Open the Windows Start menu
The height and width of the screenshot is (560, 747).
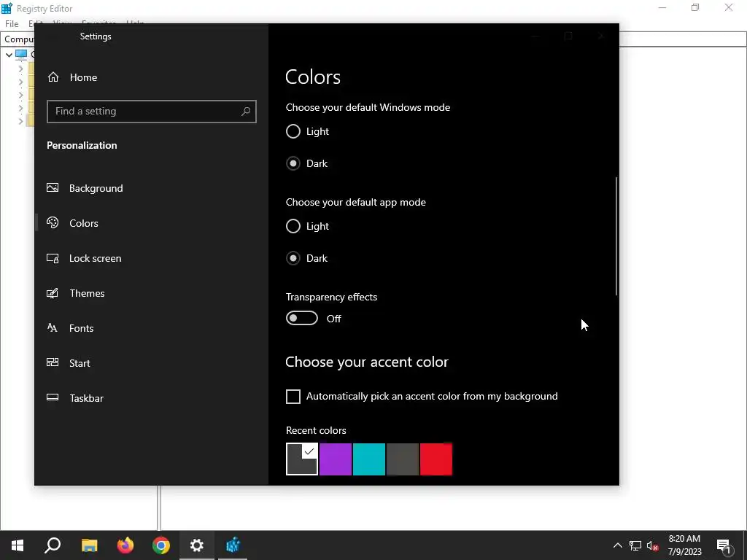[18, 545]
